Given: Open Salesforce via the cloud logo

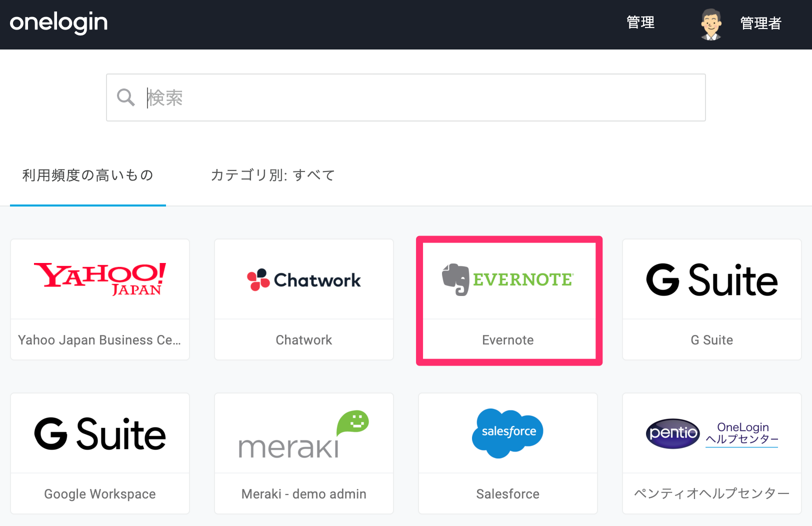Looking at the screenshot, I should point(508,433).
